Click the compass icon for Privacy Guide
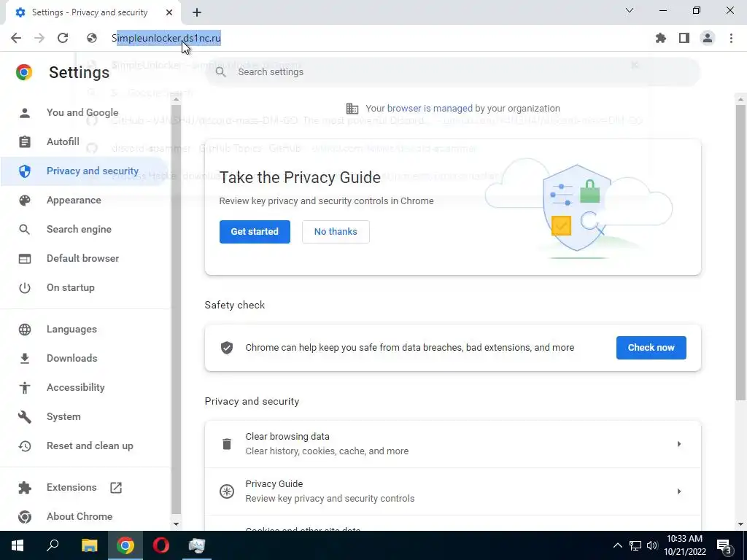Viewport: 747px width, 560px height. click(x=227, y=491)
